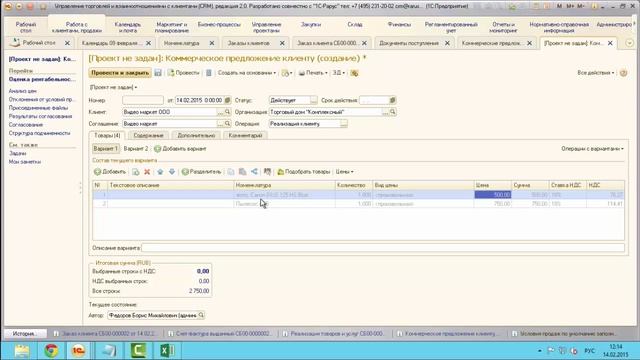Open the Закупки section
Viewport: 640px width, 360px height.
pos(311,25)
